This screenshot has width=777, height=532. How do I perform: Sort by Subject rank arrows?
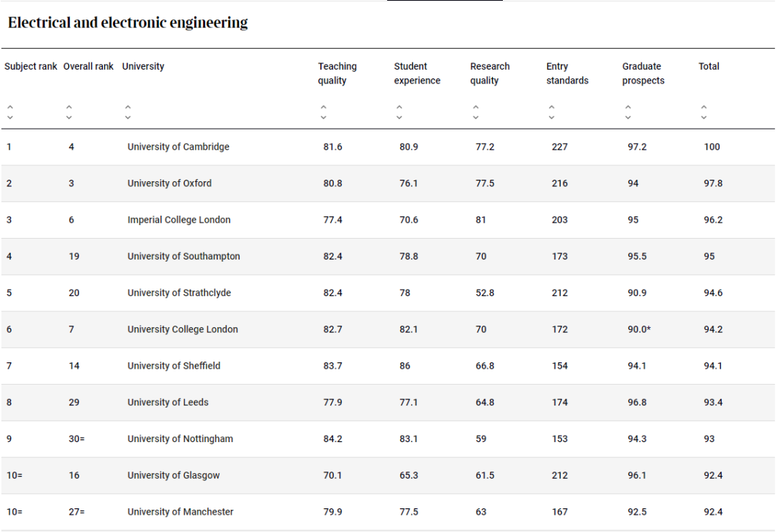tap(10, 112)
